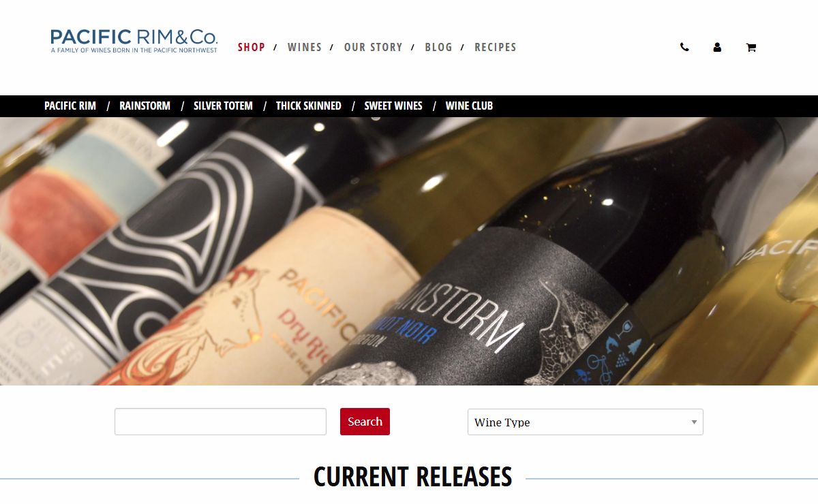Select the Pacific Rim brand link
The image size is (818, 504).
tap(70, 106)
